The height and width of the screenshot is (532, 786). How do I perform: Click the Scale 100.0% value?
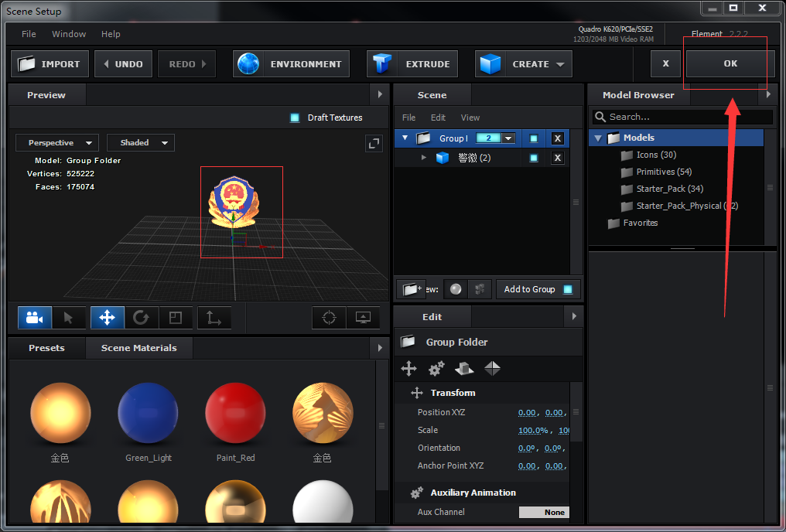(x=533, y=430)
